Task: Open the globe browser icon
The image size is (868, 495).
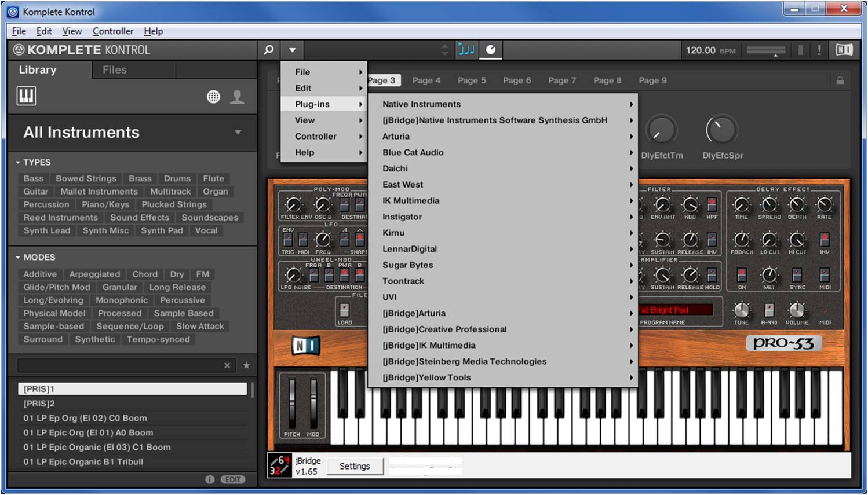Action: click(x=213, y=96)
